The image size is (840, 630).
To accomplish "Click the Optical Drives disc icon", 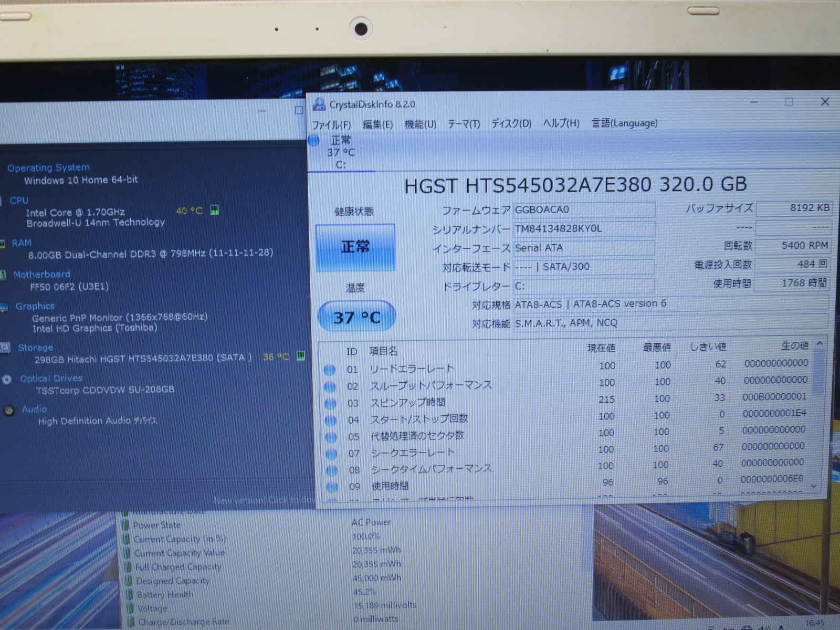I will pyautogui.click(x=7, y=379).
